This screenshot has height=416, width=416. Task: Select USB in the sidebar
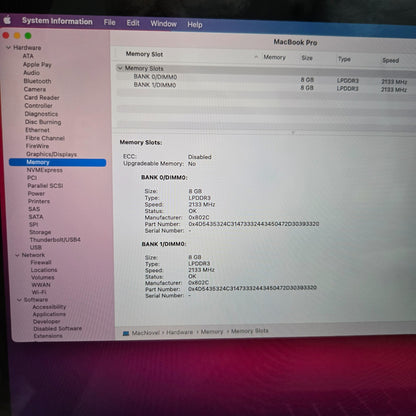[x=36, y=247]
